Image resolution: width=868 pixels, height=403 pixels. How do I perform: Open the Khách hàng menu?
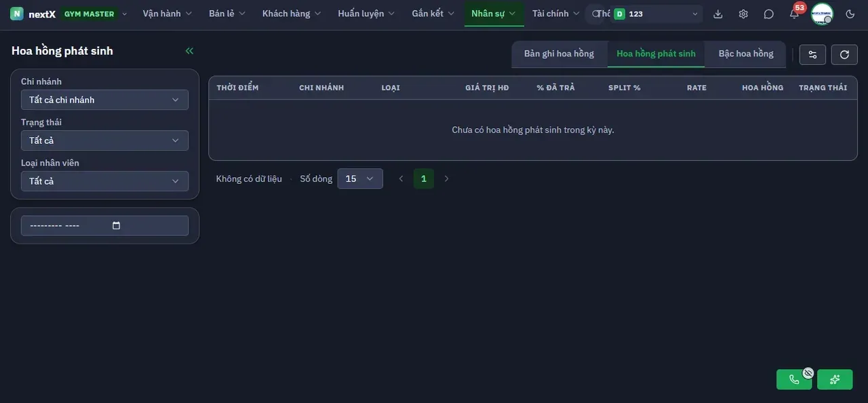pyautogui.click(x=292, y=14)
